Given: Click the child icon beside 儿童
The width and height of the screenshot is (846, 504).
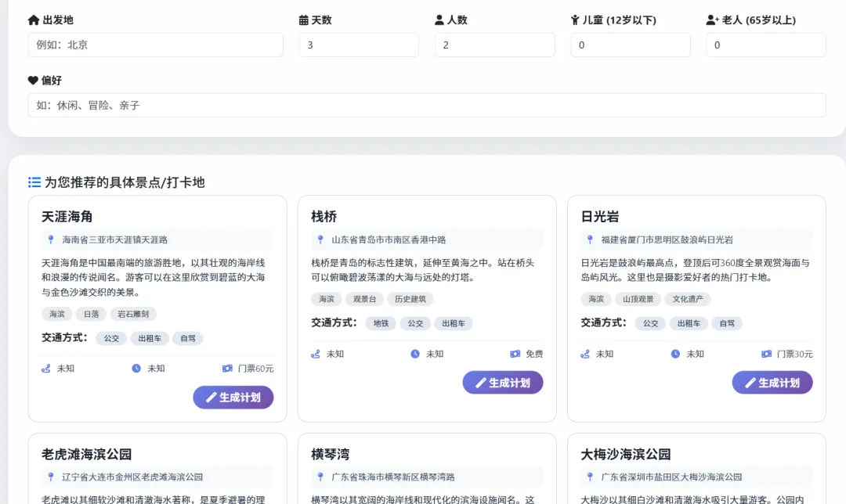Looking at the screenshot, I should pyautogui.click(x=575, y=20).
